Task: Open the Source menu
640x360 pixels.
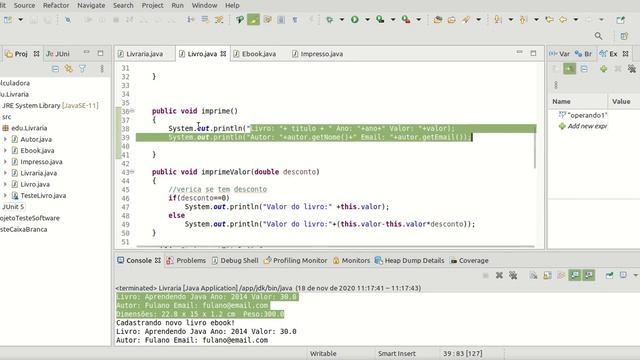Action: (24, 5)
